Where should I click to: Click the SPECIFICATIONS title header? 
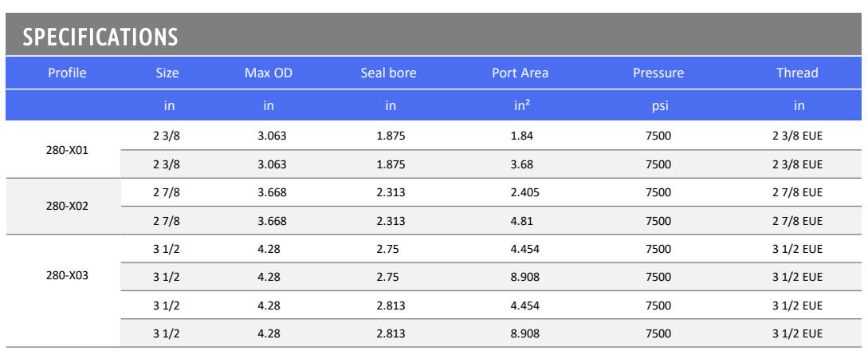100,37
